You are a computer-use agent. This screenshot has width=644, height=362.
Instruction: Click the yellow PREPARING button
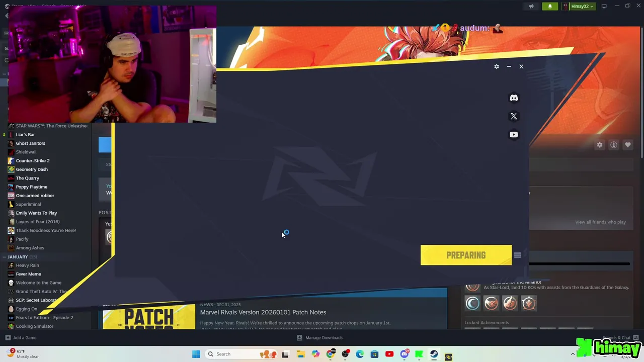click(x=466, y=255)
